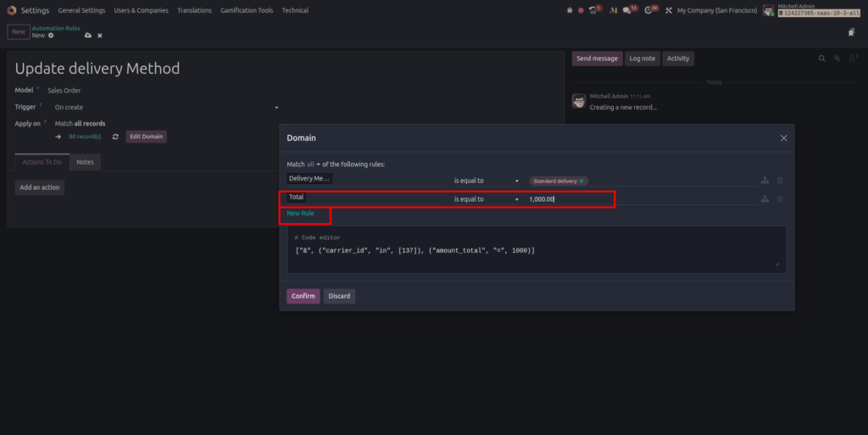
Task: Refresh the matching records count
Action: (x=115, y=137)
